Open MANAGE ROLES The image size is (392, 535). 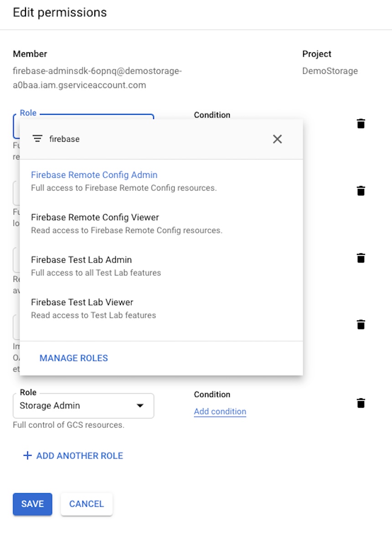(x=74, y=358)
